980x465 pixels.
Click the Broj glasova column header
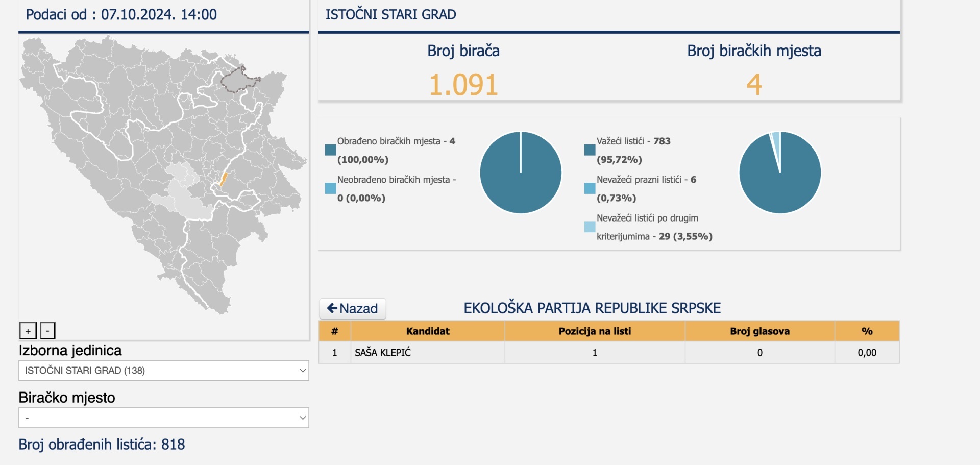coord(759,331)
